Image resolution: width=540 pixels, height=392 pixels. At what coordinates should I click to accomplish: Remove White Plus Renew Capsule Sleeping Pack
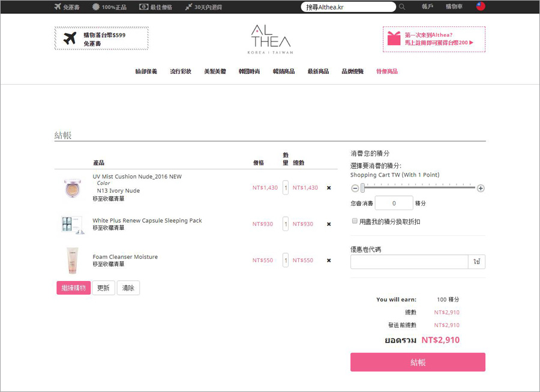(329, 224)
